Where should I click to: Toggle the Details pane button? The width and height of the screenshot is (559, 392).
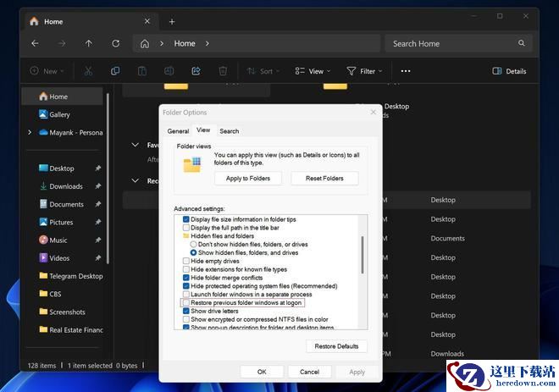pos(509,71)
